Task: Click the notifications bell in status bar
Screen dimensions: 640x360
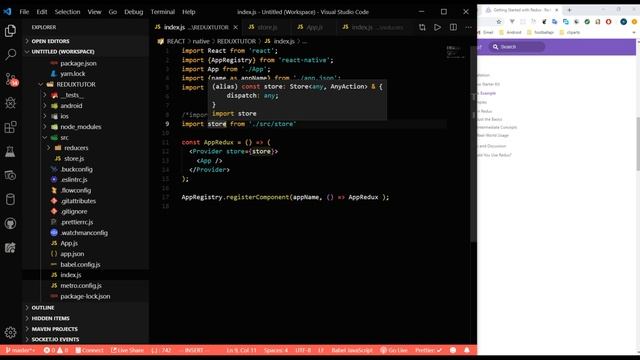Action: 467,350
